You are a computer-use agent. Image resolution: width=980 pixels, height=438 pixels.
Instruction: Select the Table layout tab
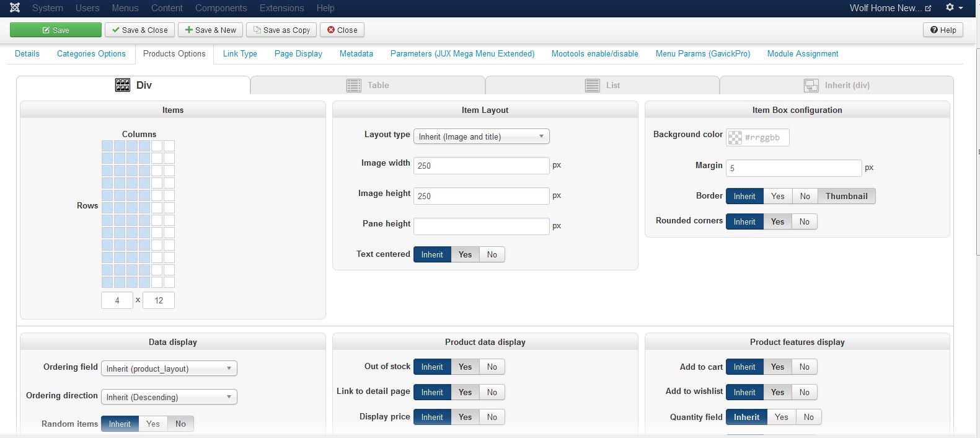368,85
